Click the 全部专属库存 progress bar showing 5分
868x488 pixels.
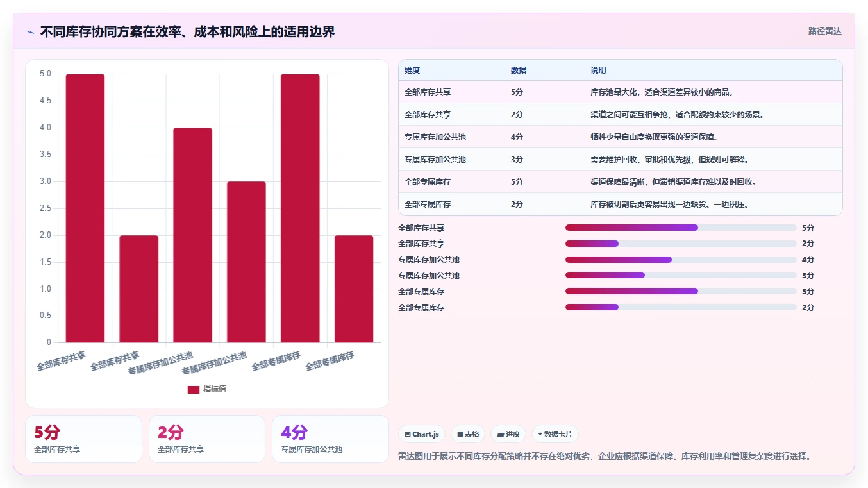coord(681,291)
